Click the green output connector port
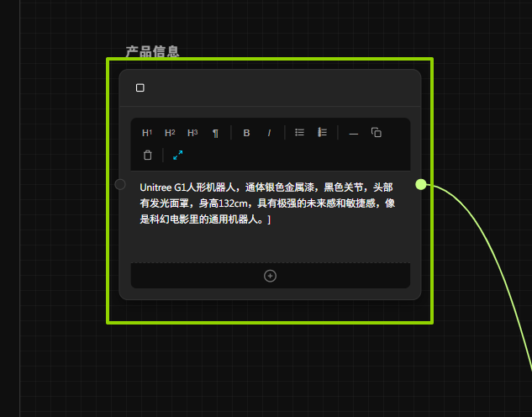 pos(421,184)
